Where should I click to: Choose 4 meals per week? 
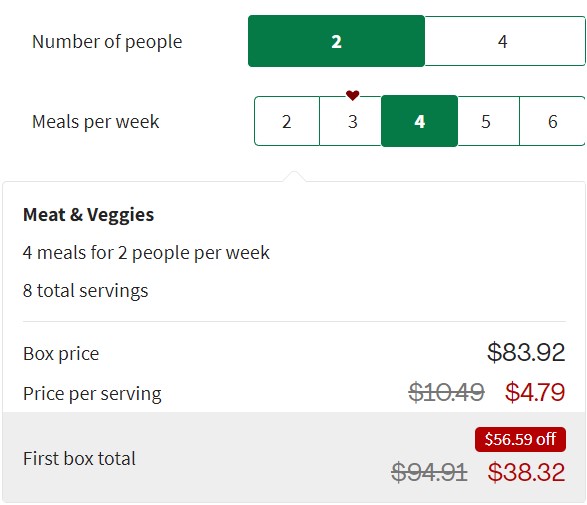419,121
